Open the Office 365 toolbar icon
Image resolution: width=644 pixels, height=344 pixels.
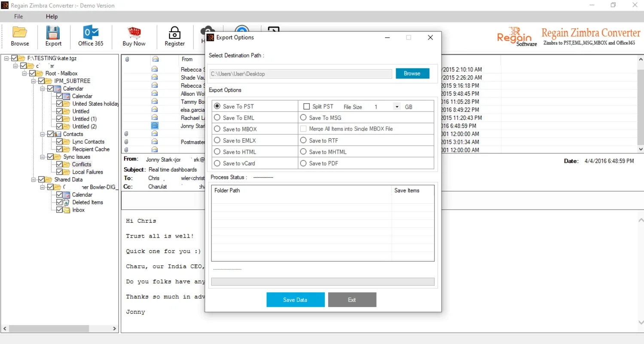[x=91, y=33]
